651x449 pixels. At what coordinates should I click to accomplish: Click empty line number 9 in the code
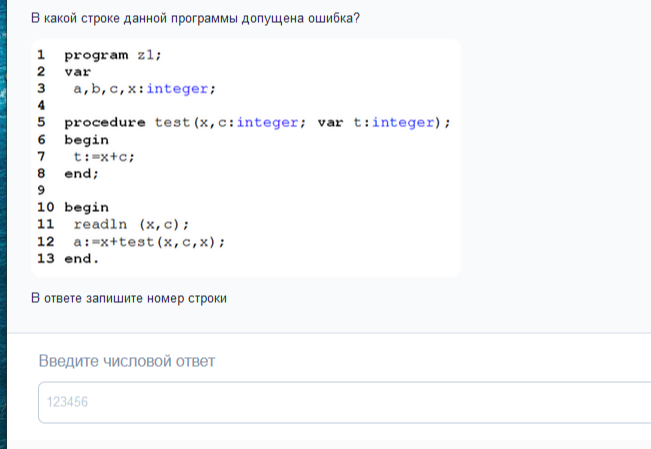click(x=41, y=190)
